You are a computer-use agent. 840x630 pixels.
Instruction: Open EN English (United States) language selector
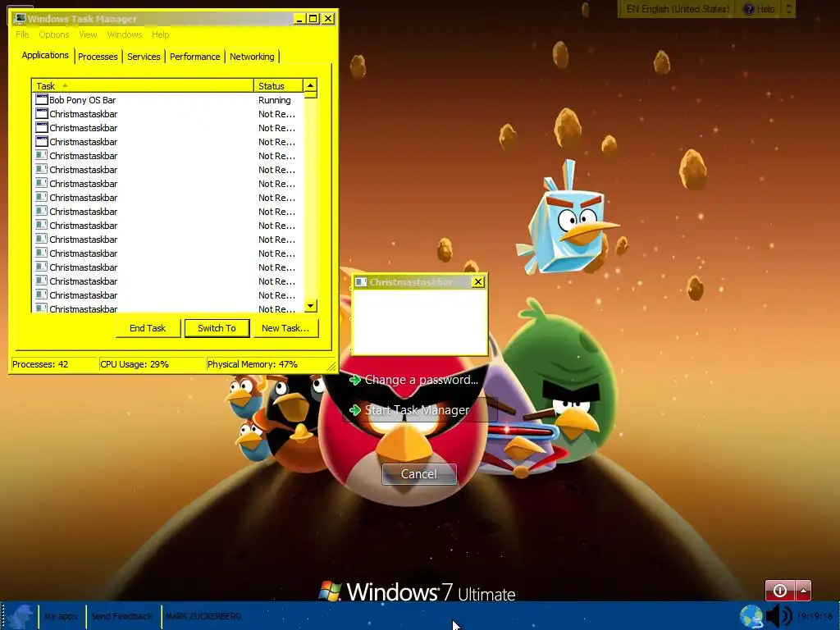click(678, 9)
